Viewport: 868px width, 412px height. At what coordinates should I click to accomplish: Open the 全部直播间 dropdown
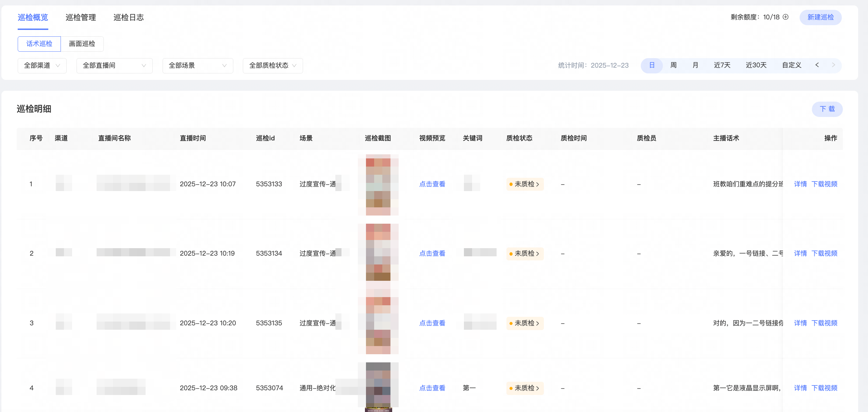click(114, 66)
